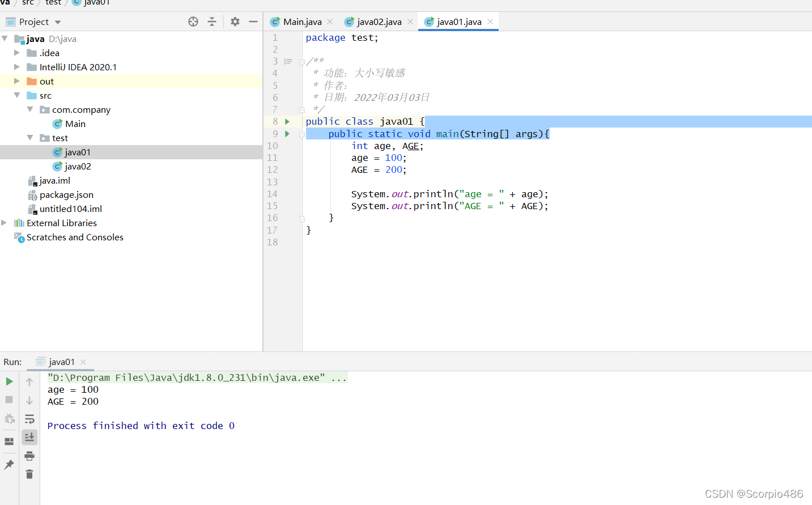Screen dimensions: 812x505
Task: Toggle soft-wrap in console
Action: (x=29, y=419)
